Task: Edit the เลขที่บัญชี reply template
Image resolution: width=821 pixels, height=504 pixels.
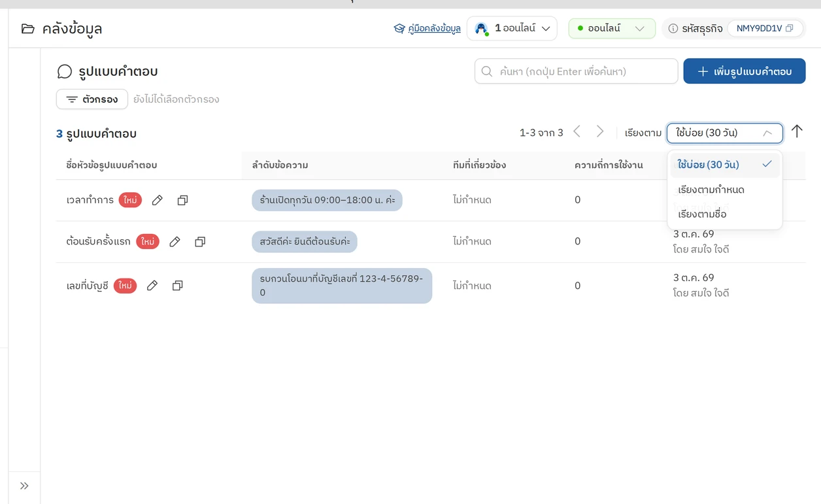Action: (152, 286)
